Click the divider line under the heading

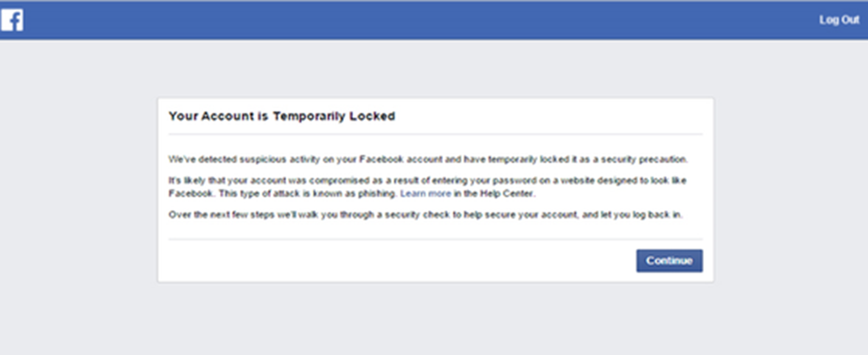click(x=436, y=134)
